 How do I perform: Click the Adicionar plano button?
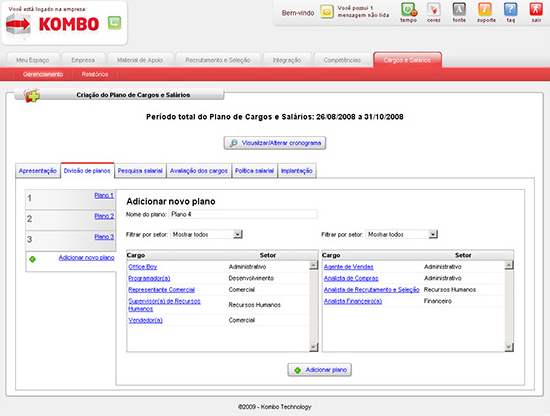pos(320,370)
